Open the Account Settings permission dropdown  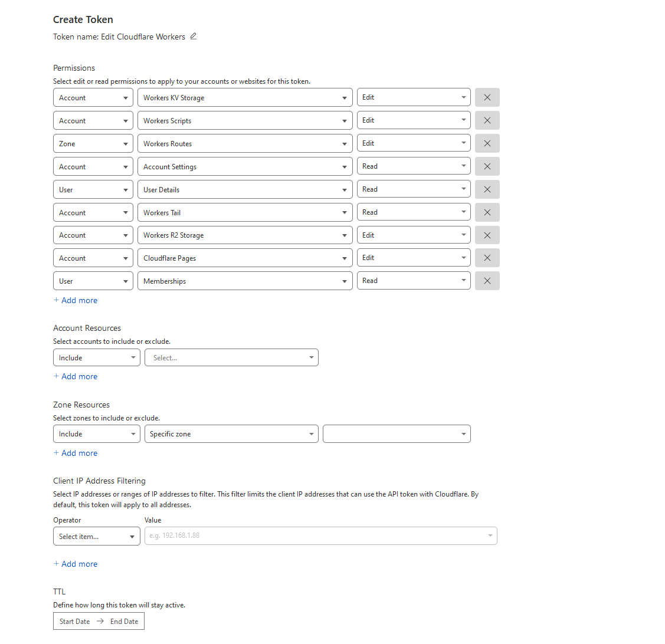click(245, 166)
